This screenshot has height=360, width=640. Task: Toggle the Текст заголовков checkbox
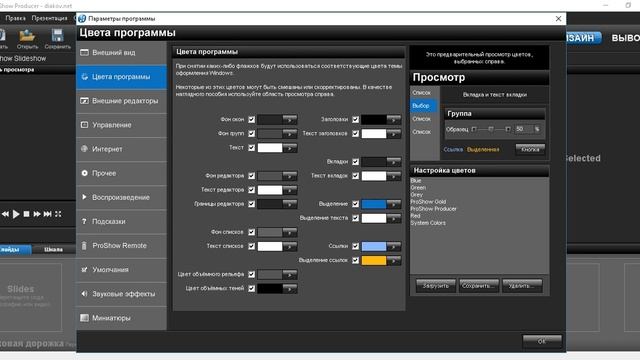(356, 133)
